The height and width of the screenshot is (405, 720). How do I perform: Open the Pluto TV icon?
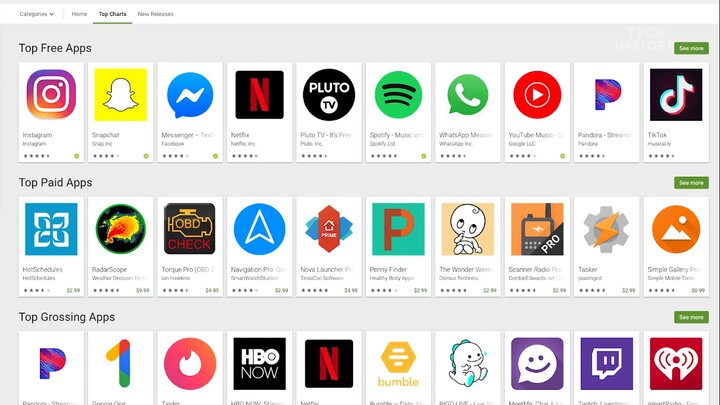tap(329, 95)
